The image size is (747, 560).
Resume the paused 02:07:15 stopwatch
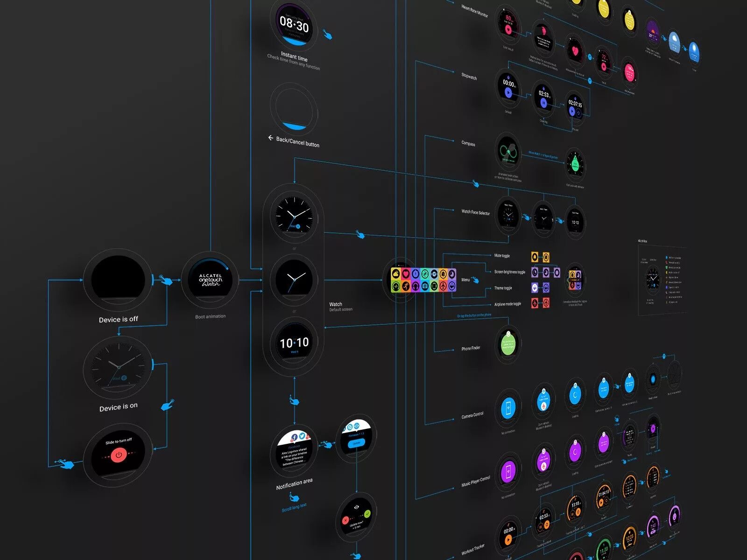click(572, 111)
